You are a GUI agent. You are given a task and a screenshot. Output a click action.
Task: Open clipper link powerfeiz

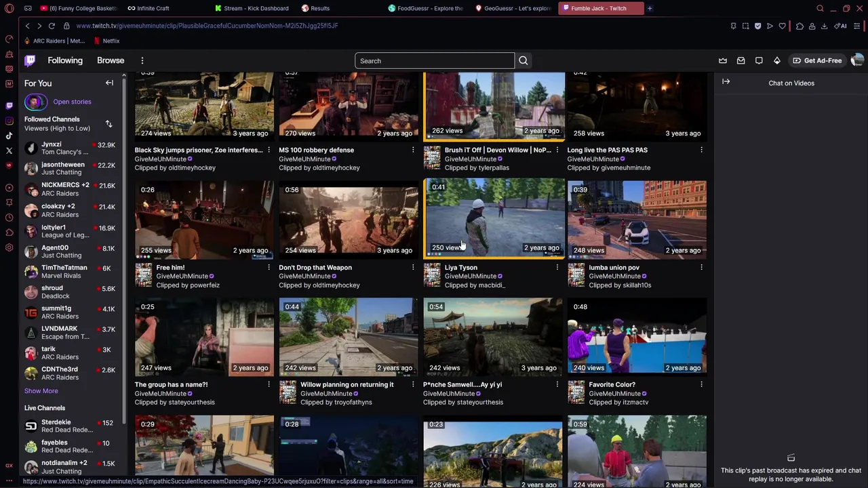coord(203,285)
